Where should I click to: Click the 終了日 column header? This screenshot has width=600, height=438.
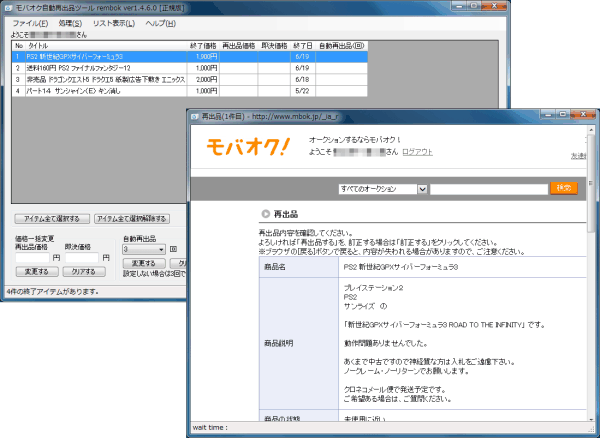[x=303, y=46]
